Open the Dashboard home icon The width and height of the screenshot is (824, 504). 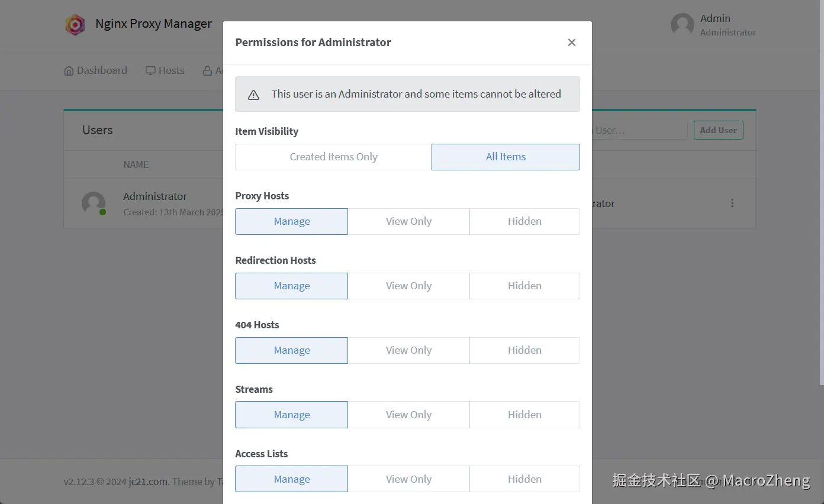pyautogui.click(x=69, y=71)
